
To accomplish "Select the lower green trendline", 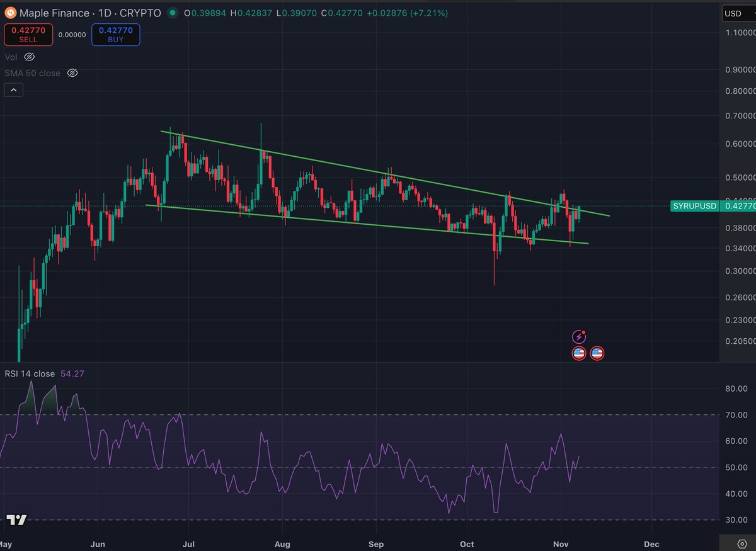I will [x=367, y=224].
